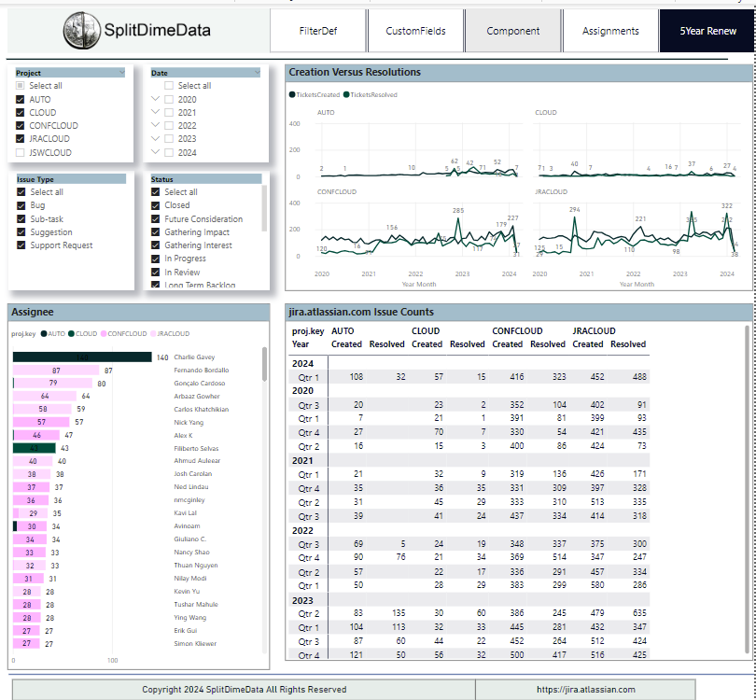Viewport: 756px width, 700px height.
Task: Expand the 2024 date hierarchy
Action: tap(156, 152)
